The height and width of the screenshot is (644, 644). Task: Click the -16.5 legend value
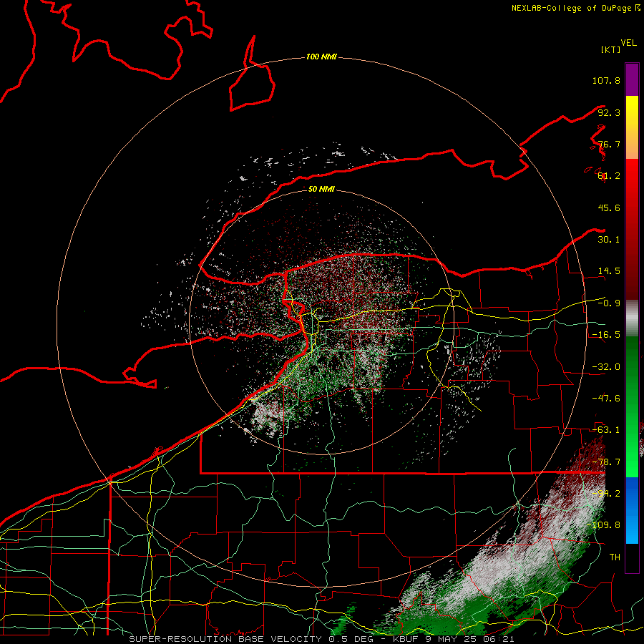(x=606, y=335)
